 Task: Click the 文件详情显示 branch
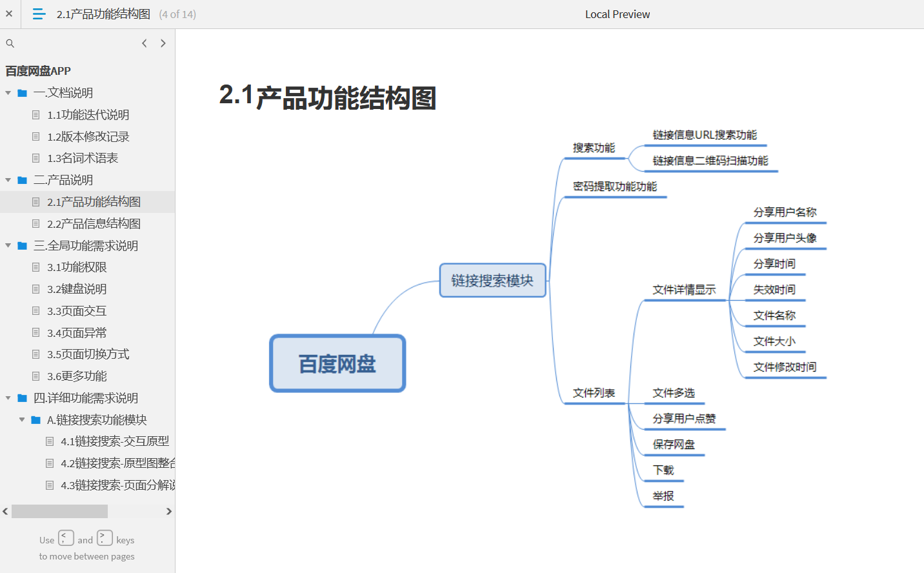pos(684,290)
